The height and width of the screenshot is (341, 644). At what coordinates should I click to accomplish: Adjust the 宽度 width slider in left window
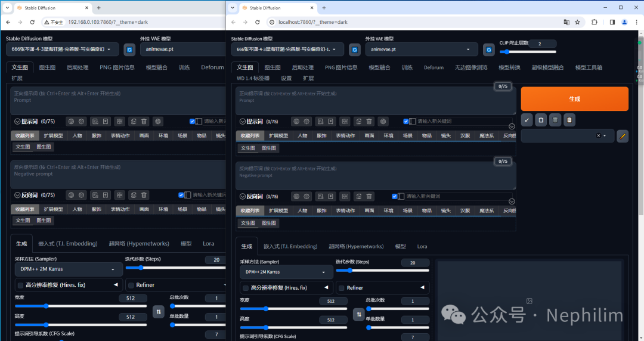[80, 306]
